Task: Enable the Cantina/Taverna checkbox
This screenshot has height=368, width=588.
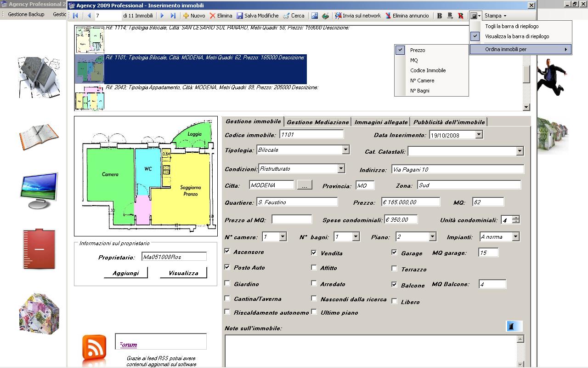Action: point(227,298)
